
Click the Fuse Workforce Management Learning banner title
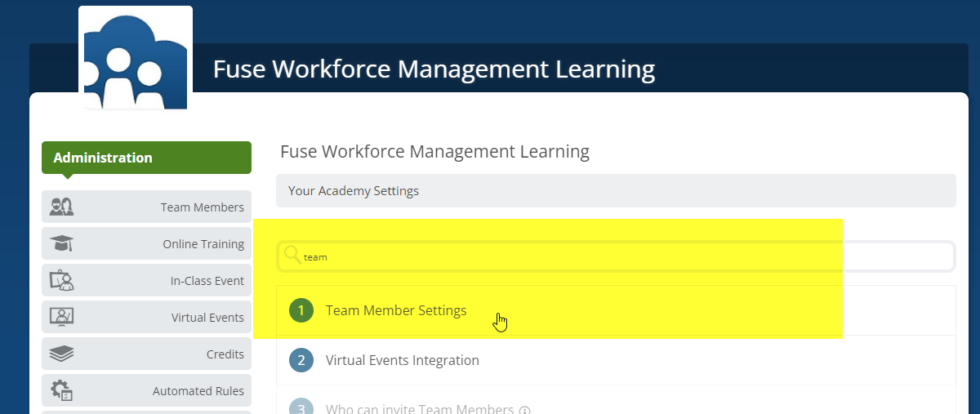pyautogui.click(x=434, y=69)
